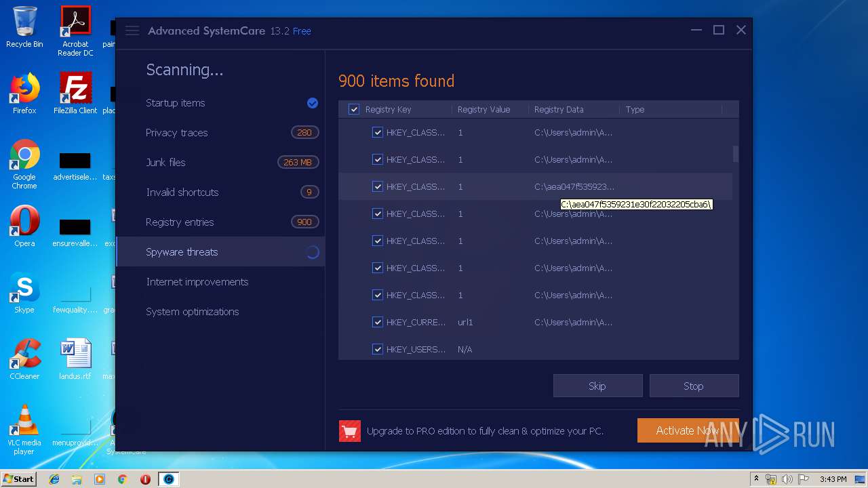Click the Start button
868x488 pixels.
click(x=19, y=479)
